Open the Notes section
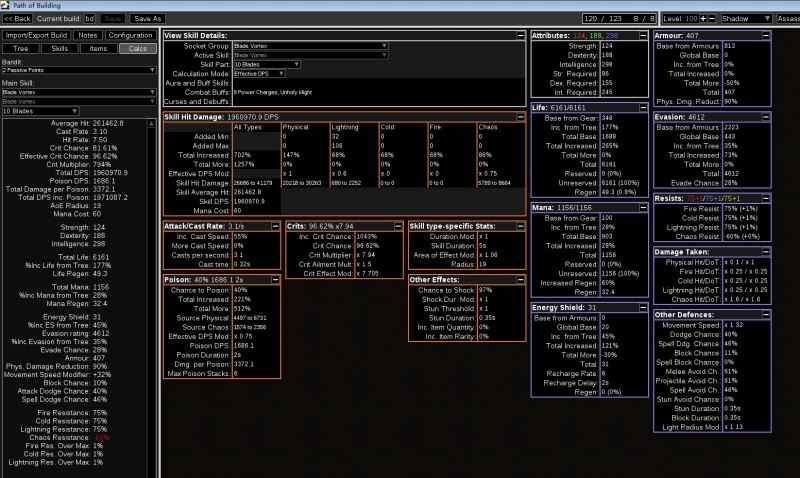800x478 pixels. point(87,35)
